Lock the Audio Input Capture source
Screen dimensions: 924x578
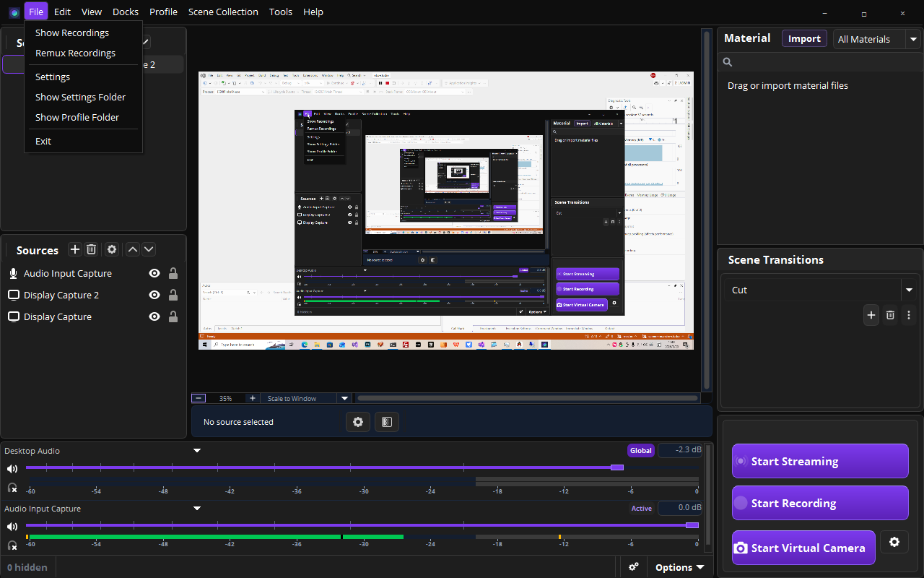point(173,273)
